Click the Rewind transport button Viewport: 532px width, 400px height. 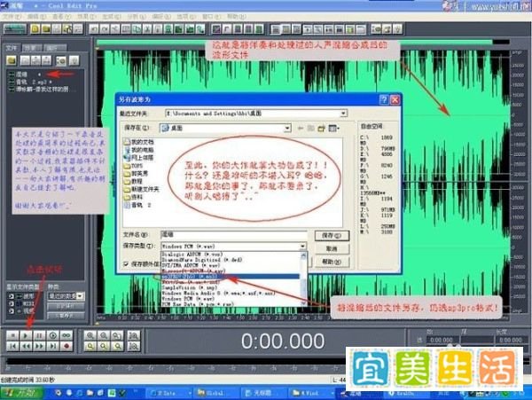pyautogui.click(x=26, y=346)
